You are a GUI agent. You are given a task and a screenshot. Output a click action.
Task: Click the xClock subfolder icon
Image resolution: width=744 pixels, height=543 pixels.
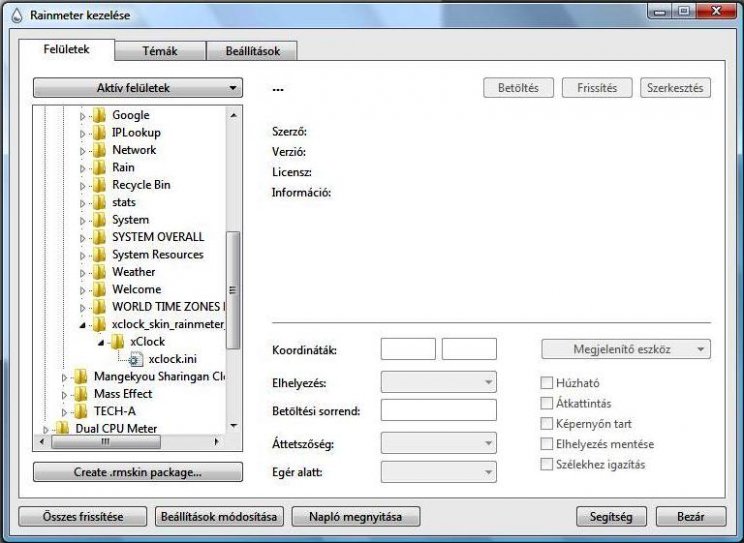click(117, 342)
